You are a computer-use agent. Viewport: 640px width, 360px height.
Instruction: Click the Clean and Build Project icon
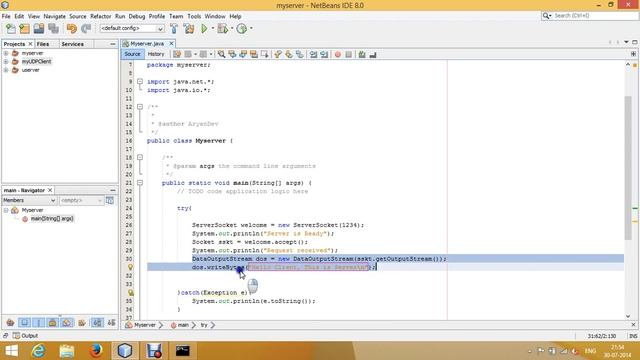point(189,29)
